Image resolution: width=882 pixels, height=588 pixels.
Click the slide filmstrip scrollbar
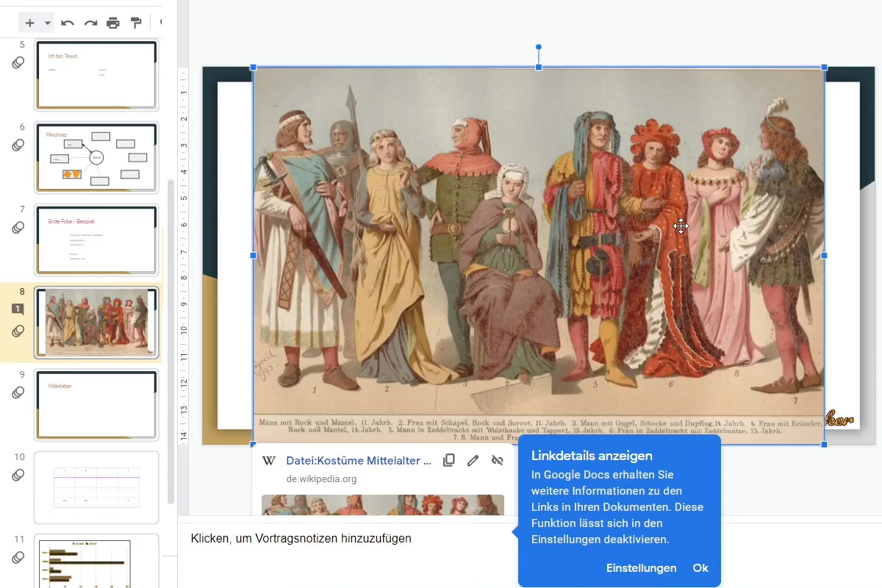coord(171,343)
